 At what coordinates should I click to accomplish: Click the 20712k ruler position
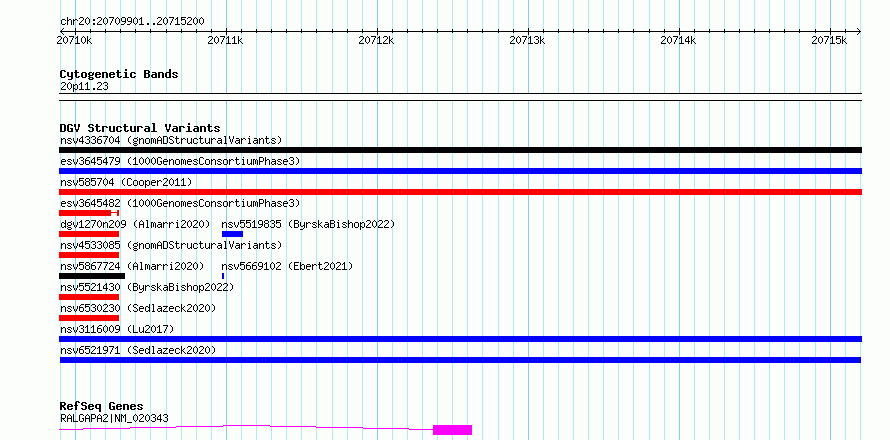tap(376, 40)
